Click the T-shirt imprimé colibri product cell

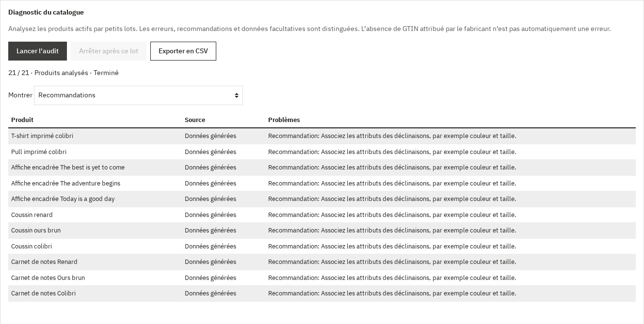click(42, 136)
